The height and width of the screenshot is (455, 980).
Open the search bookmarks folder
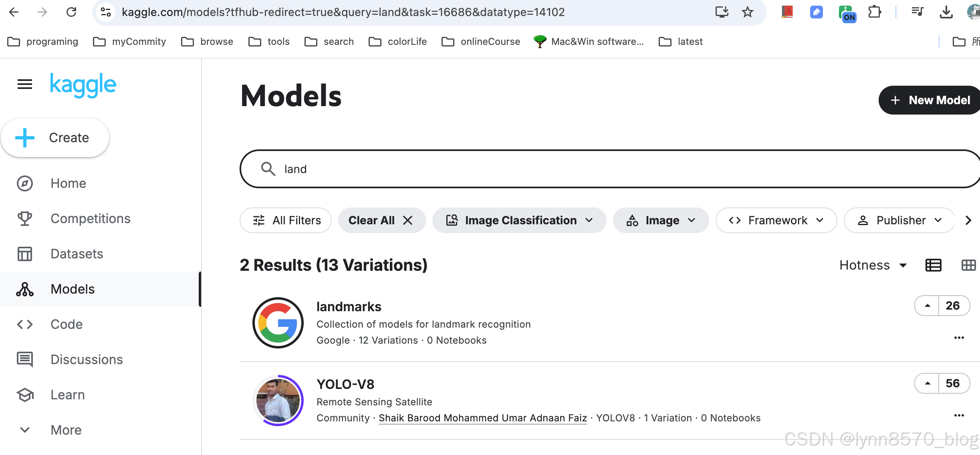coord(329,42)
